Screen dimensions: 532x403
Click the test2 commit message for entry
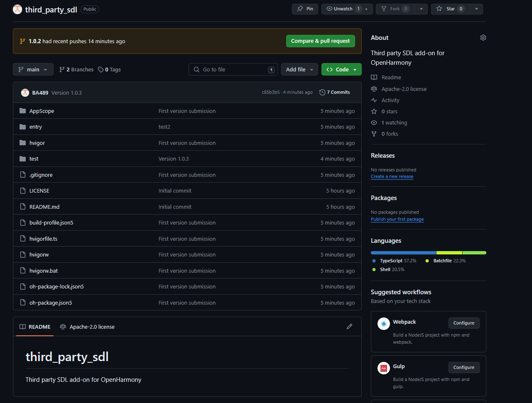click(x=164, y=127)
